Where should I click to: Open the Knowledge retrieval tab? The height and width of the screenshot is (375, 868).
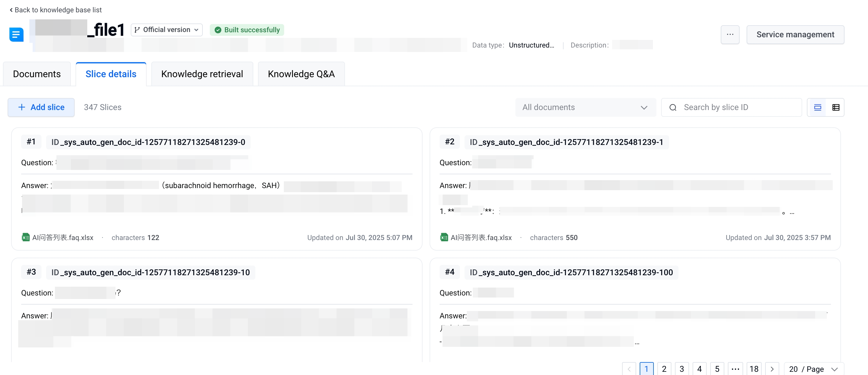pyautogui.click(x=202, y=74)
